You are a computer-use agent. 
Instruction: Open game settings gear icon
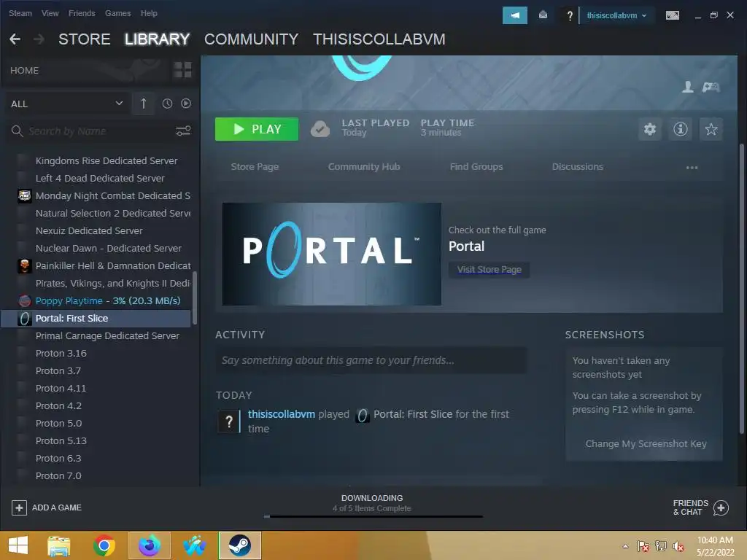pyautogui.click(x=650, y=129)
